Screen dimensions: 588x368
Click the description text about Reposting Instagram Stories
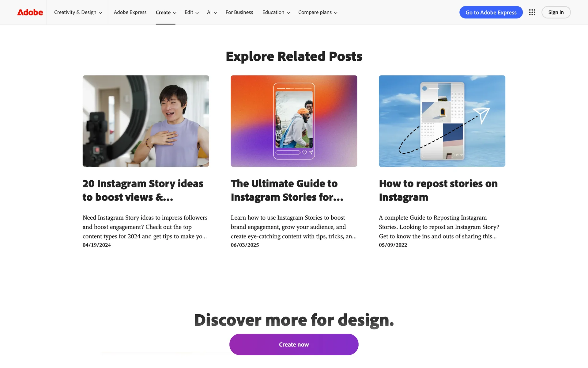439,227
